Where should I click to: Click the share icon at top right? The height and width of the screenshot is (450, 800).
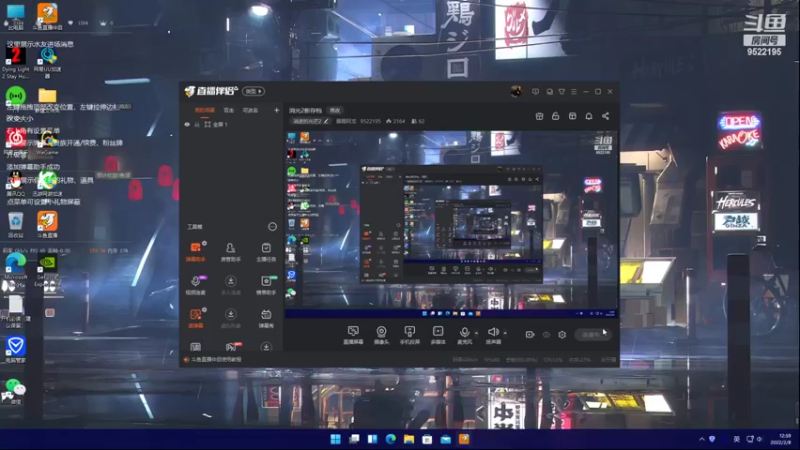click(605, 116)
